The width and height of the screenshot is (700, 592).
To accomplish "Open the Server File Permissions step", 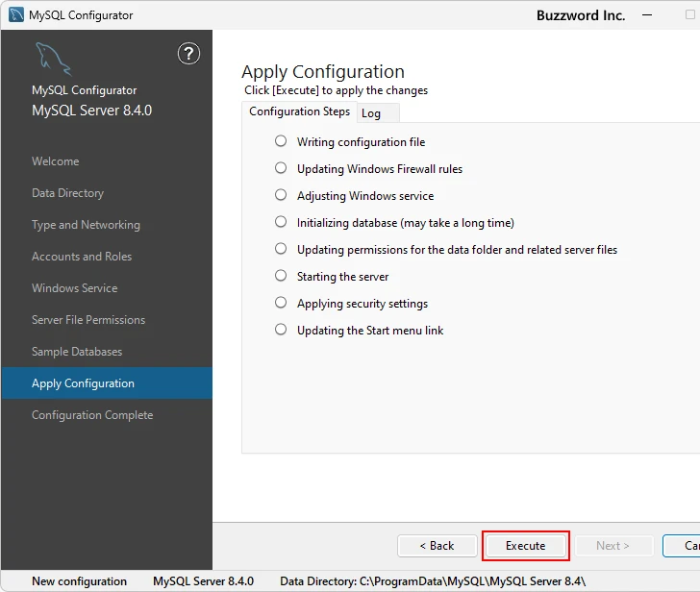I will click(x=88, y=320).
